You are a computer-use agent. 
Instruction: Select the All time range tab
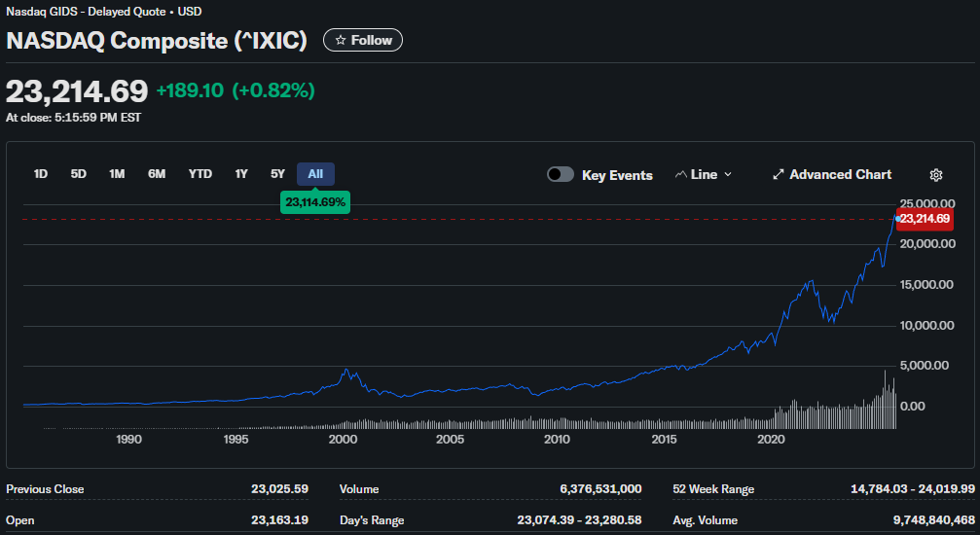315,174
